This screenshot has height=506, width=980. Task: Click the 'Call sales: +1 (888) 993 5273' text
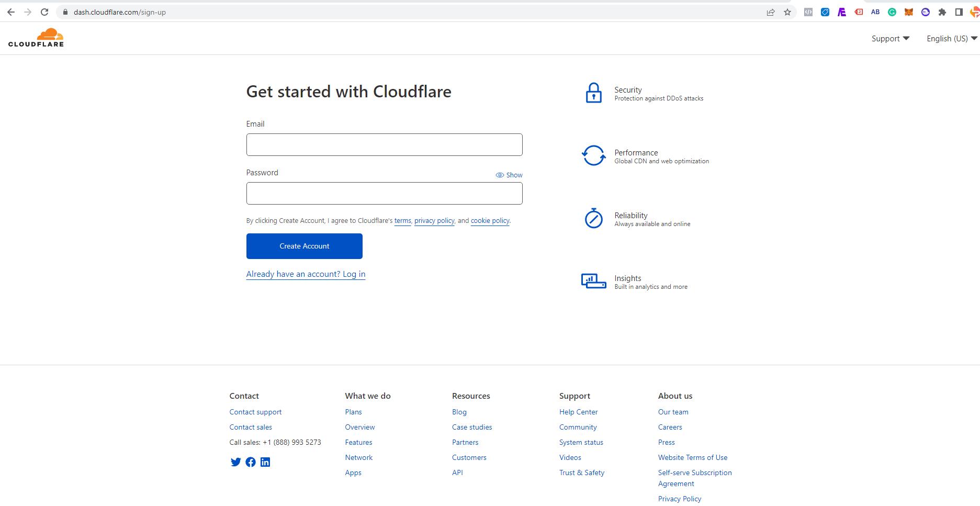275,443
